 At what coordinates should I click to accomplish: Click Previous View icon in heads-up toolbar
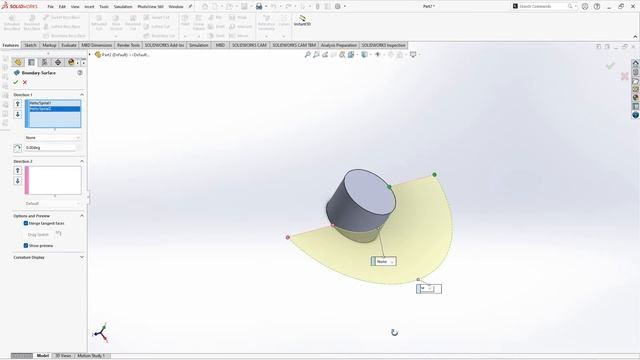325,55
